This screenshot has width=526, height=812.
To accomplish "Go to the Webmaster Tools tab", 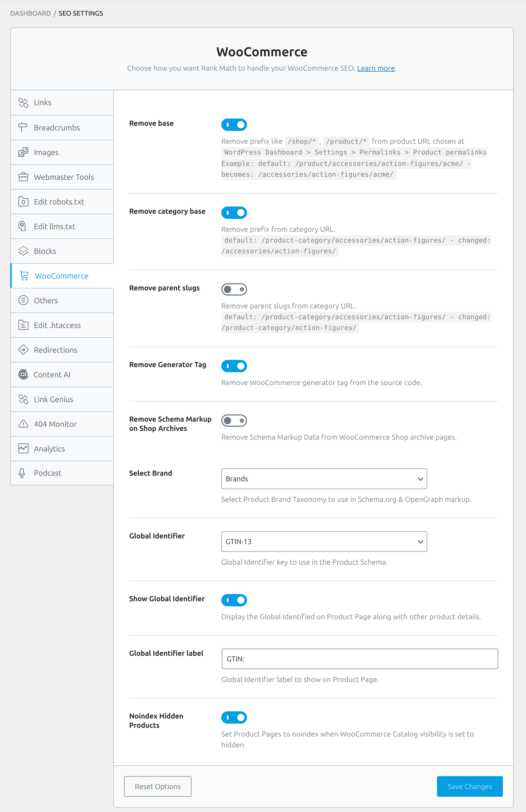I will point(62,177).
